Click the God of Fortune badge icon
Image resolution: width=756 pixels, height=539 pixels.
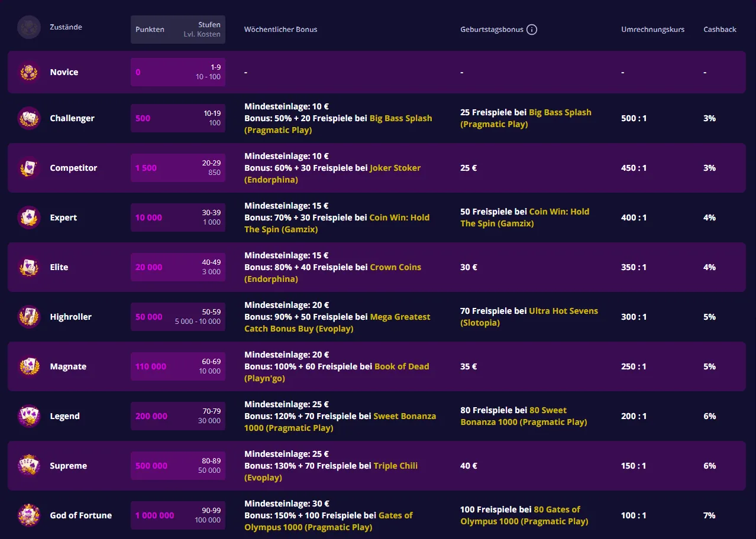click(x=28, y=515)
